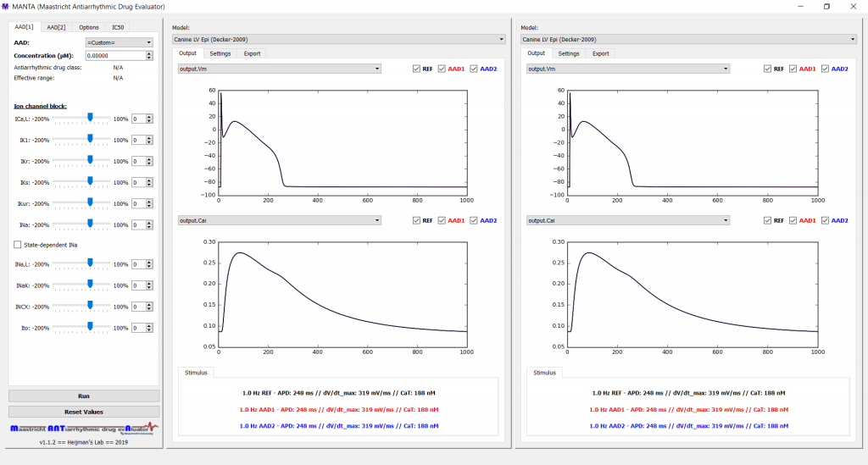Click the INCX block slider handle
Image resolution: width=868 pixels, height=465 pixels.
pyautogui.click(x=90, y=305)
